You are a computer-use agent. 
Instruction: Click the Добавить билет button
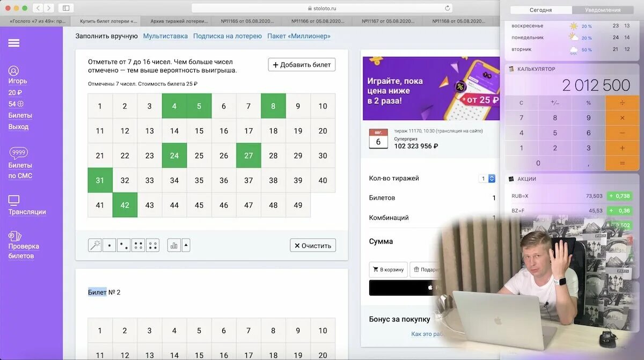[x=302, y=64]
